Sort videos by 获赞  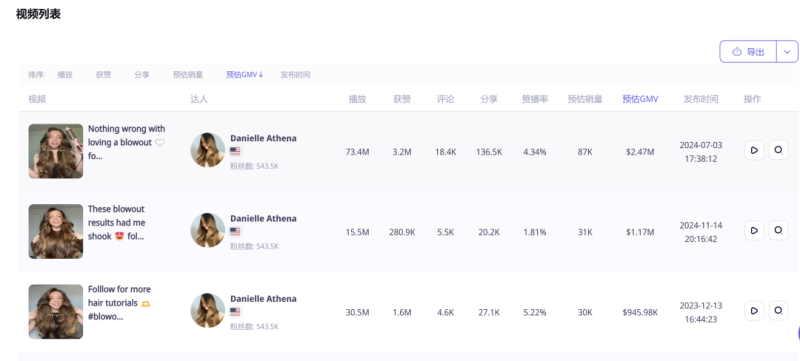point(104,74)
